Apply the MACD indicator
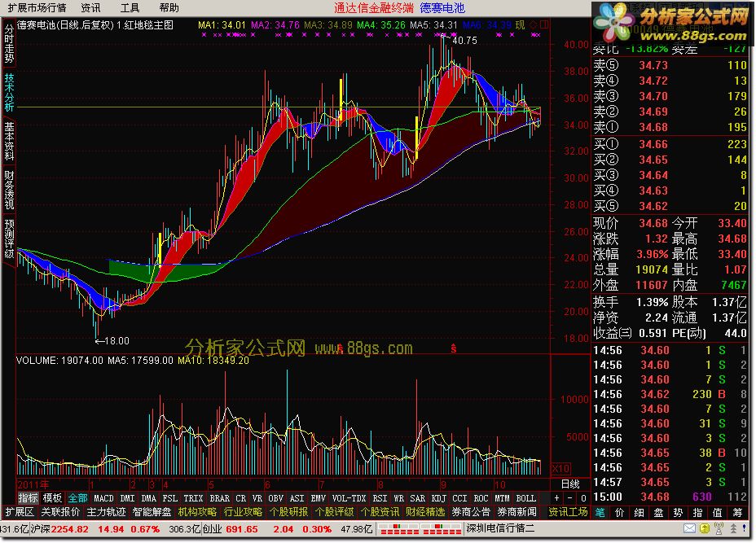 coord(103,498)
